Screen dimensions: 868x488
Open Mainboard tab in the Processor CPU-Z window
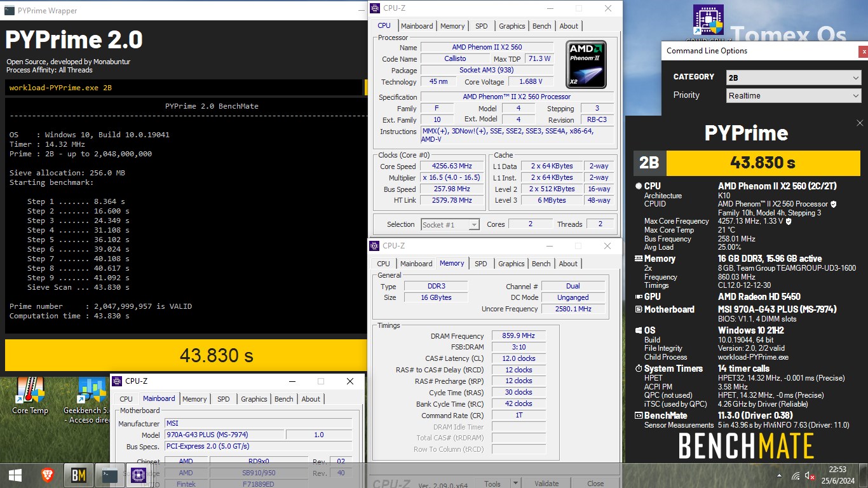417,26
